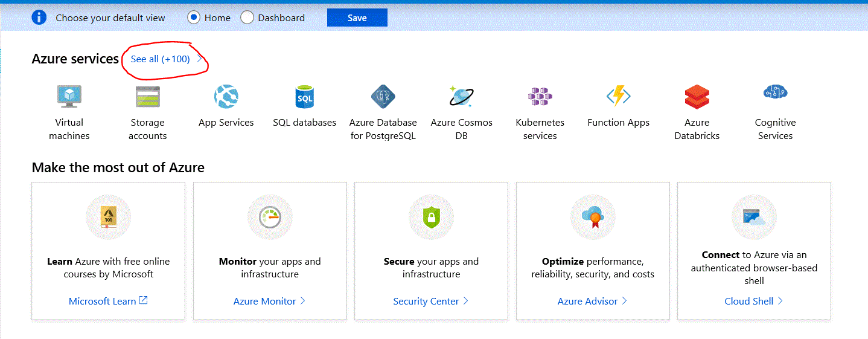Open the Virtual machines service icon

point(69,97)
